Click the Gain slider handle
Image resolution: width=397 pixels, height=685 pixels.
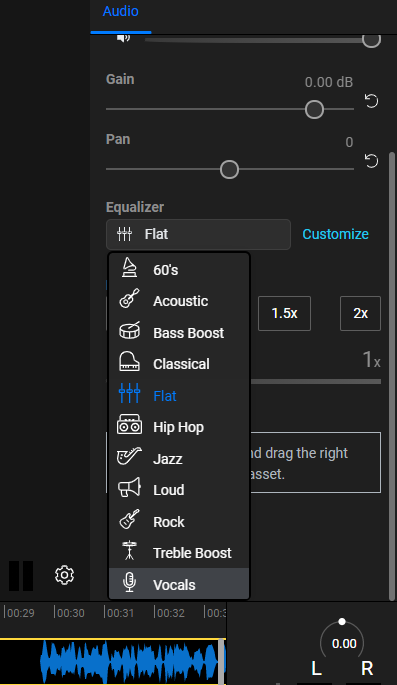(314, 109)
